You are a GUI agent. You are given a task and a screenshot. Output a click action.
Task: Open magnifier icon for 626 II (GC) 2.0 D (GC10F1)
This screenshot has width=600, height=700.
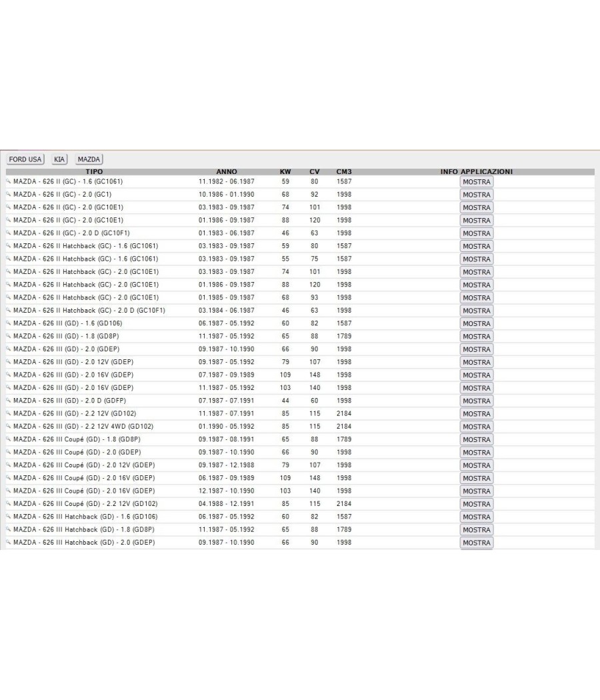[x=9, y=233]
